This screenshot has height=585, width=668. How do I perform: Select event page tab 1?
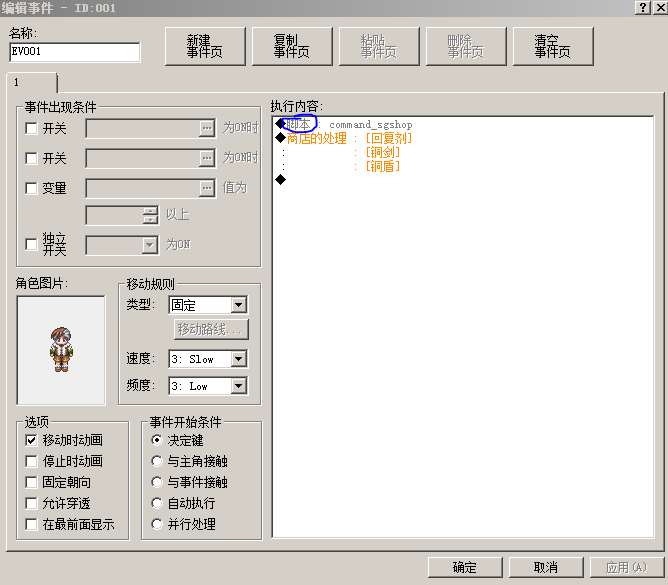(32, 82)
